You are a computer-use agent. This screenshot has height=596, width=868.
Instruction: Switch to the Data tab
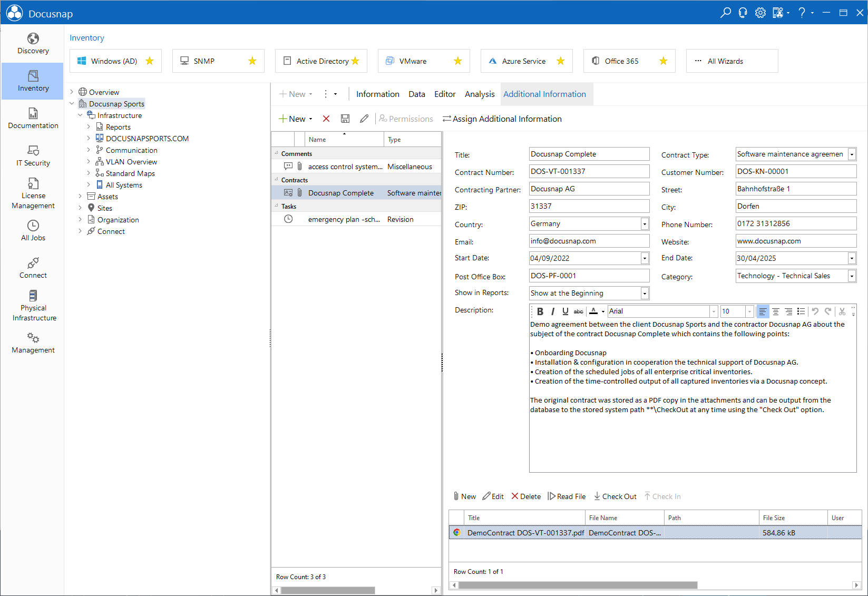pos(417,94)
